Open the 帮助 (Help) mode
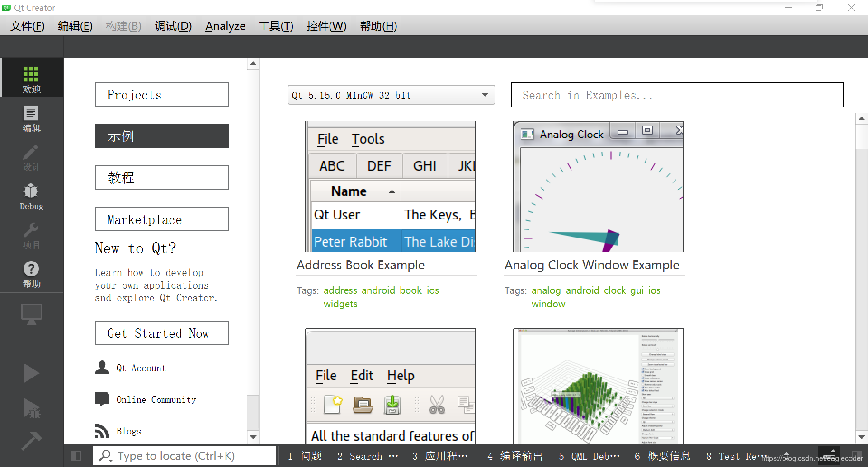This screenshot has height=467, width=868. point(32,274)
